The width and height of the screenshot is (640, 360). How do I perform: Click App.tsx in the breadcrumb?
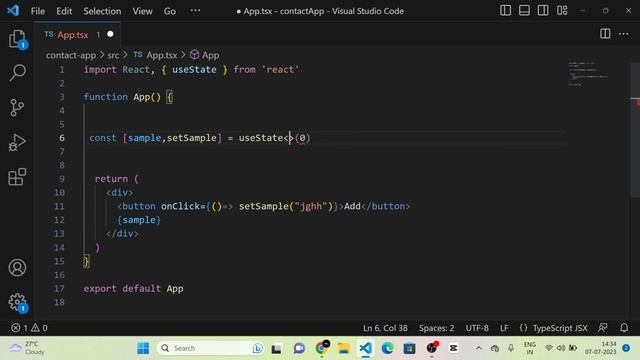(x=162, y=55)
